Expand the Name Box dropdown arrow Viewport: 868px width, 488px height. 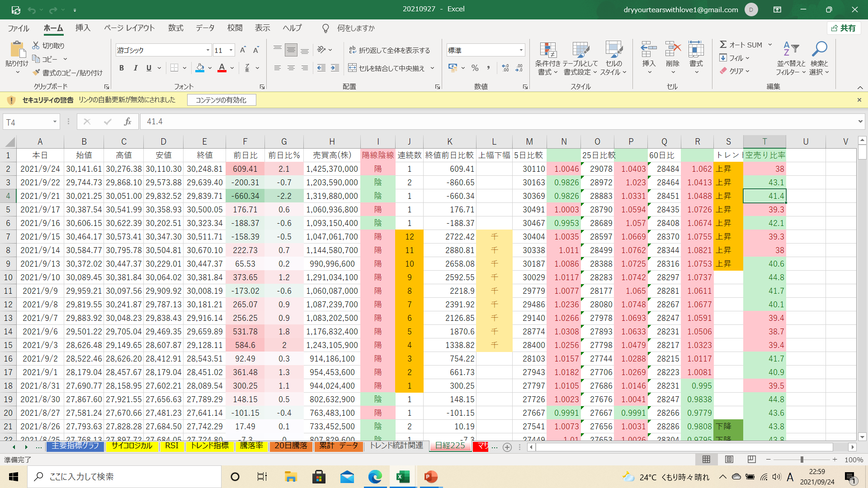pos(55,122)
